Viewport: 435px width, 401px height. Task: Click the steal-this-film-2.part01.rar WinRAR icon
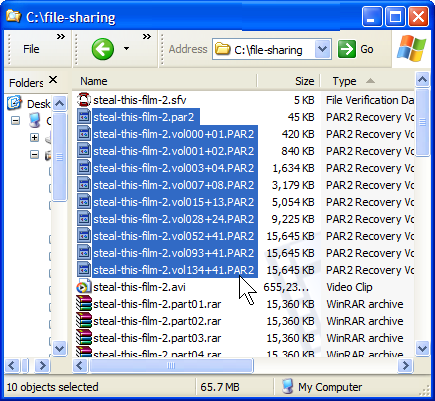click(84, 304)
